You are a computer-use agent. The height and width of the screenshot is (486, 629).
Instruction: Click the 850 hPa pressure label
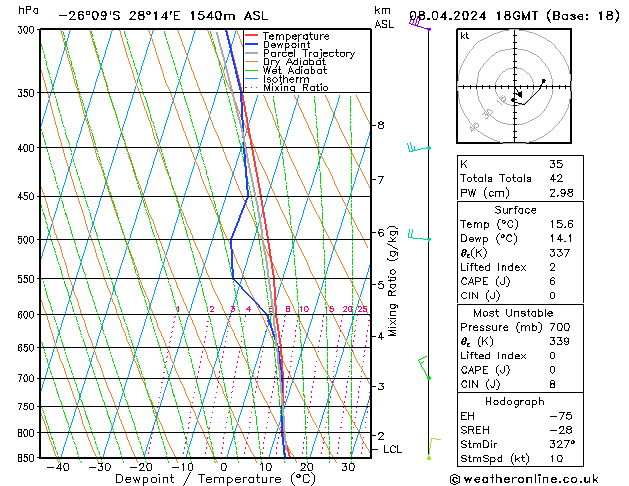[x=28, y=458]
